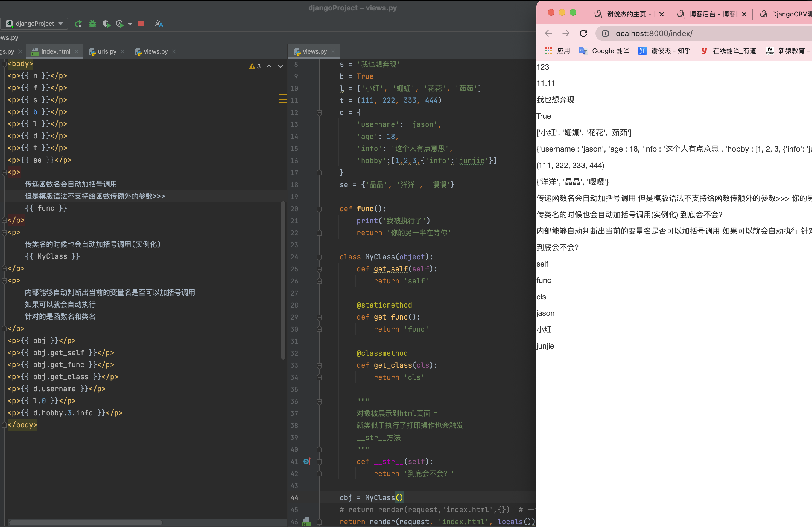
Task: Fold the d dictionary at line 12
Action: pyautogui.click(x=319, y=112)
